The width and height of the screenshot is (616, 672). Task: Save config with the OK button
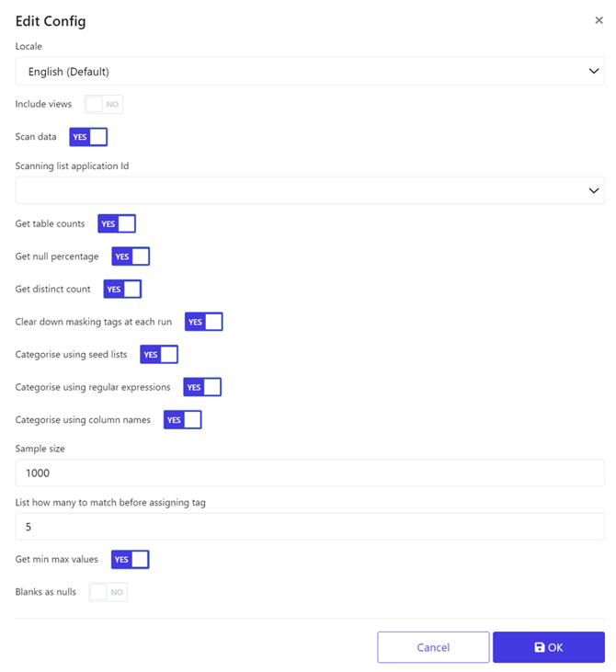click(549, 647)
